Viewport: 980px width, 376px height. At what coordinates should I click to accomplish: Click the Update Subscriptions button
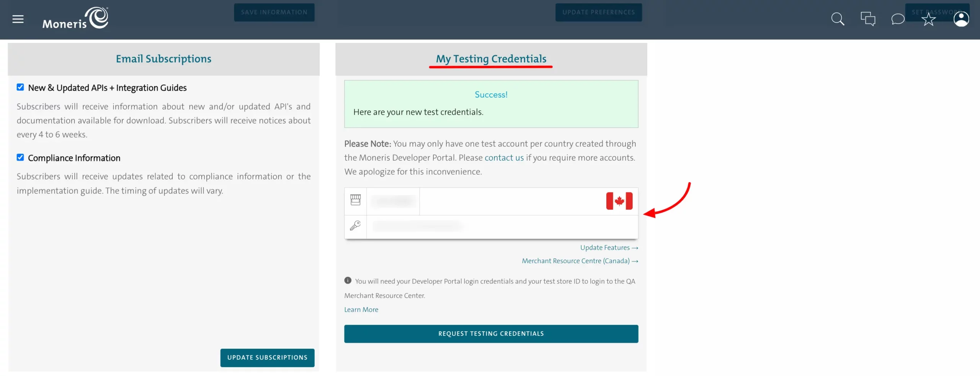click(x=267, y=358)
